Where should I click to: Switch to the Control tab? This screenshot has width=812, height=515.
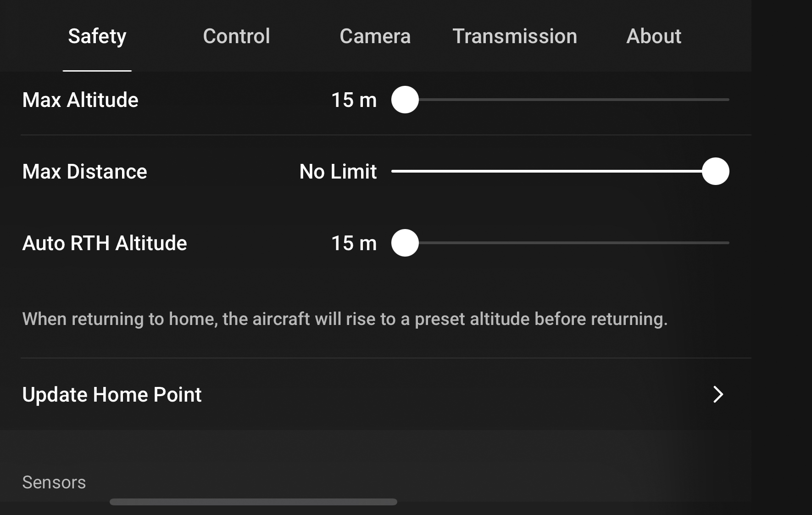point(236,36)
